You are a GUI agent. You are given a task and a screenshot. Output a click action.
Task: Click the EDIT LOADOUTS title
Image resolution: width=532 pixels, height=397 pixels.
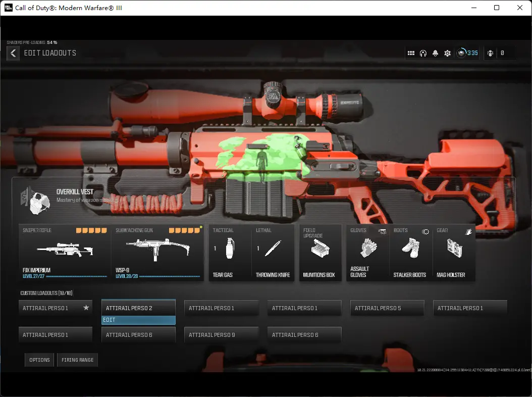click(x=50, y=53)
